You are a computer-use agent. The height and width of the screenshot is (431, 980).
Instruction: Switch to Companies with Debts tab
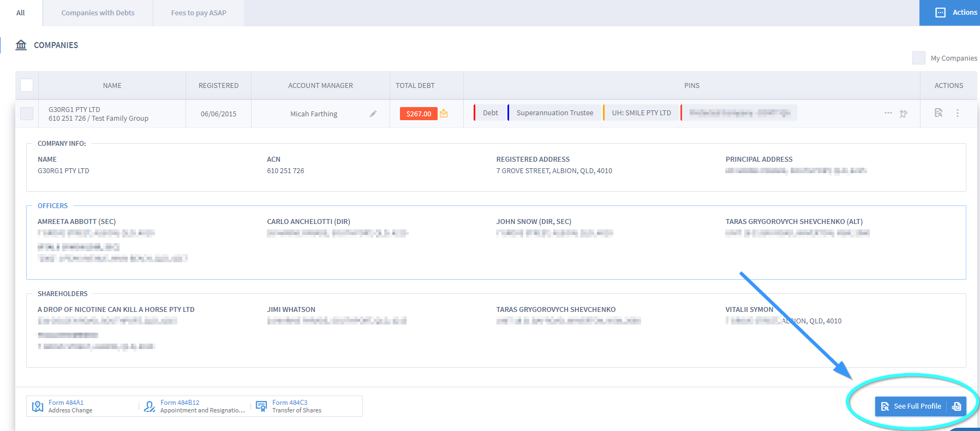(98, 13)
